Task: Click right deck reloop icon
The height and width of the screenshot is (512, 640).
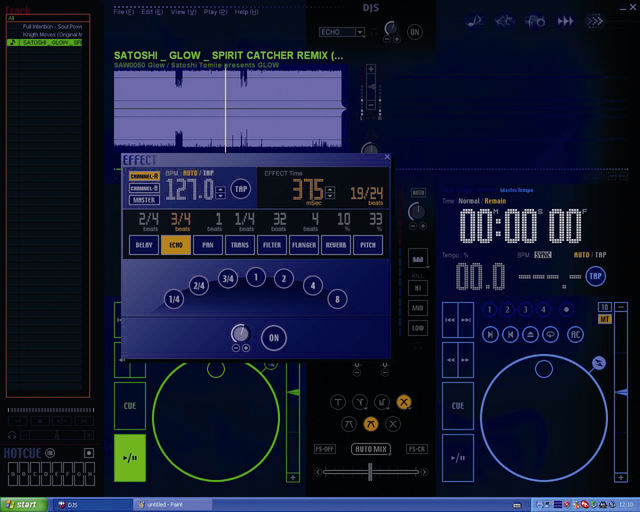Action: pyautogui.click(x=550, y=334)
